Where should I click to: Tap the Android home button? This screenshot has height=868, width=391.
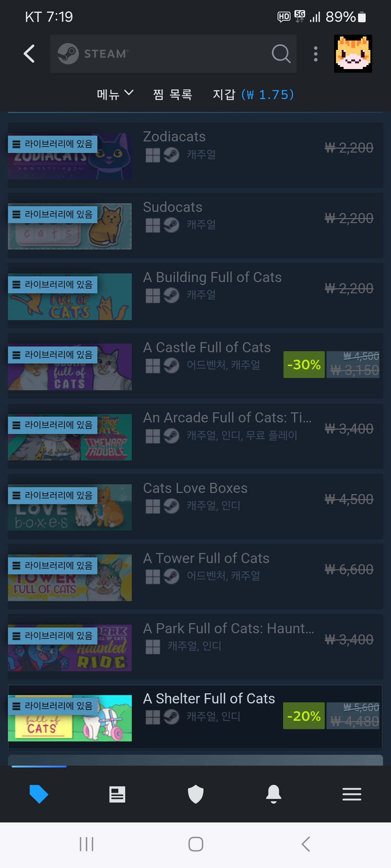point(195,844)
